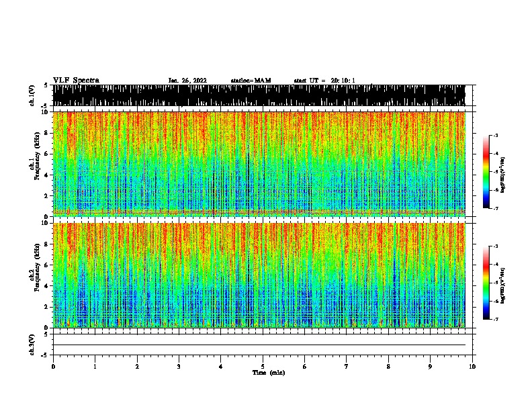
Task: Click inside the ch.2 spectrogram panel
Action: [x=259, y=275]
